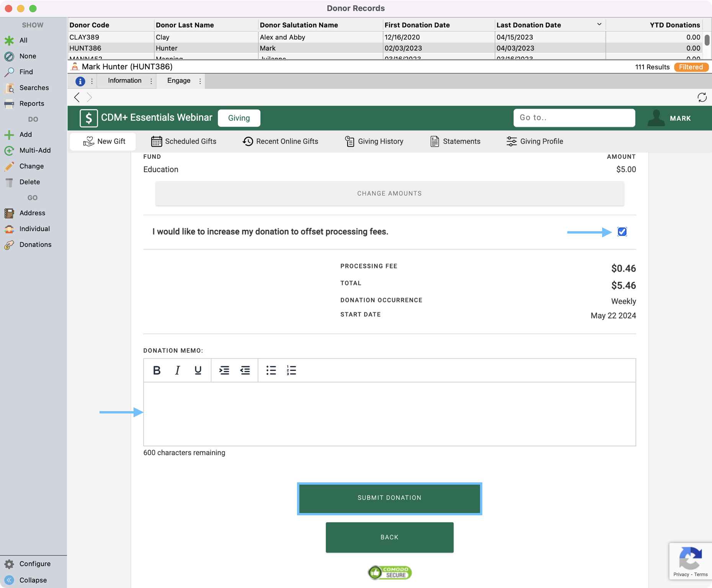This screenshot has height=588, width=712.
Task: Go back with left chevron arrow
Action: [77, 97]
